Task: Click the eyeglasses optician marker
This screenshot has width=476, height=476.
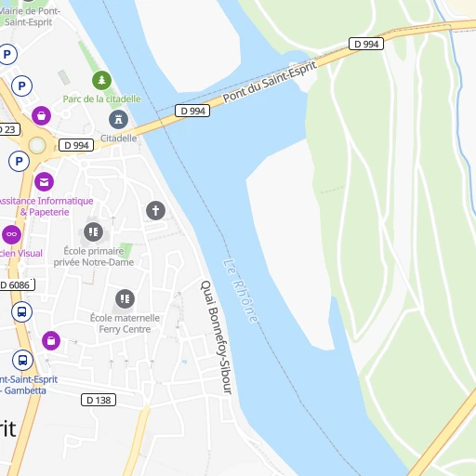Action: click(x=12, y=234)
